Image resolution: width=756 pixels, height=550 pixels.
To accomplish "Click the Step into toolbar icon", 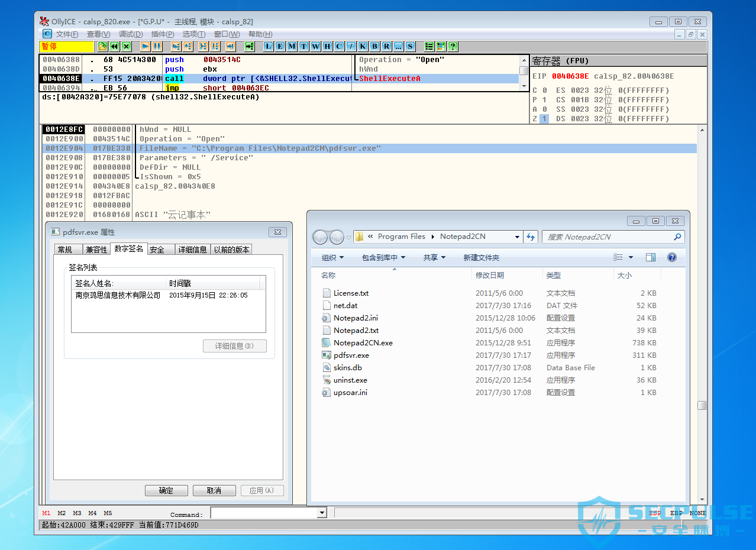I will 176,46.
